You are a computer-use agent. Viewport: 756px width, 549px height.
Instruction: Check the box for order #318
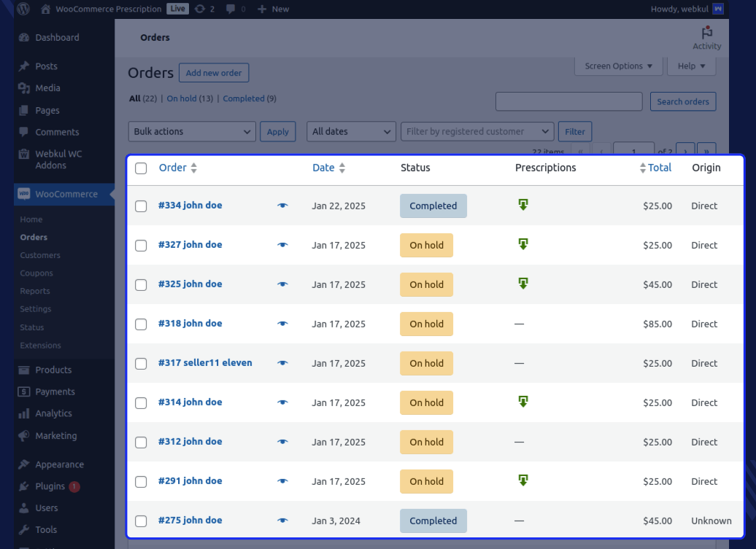[141, 324]
